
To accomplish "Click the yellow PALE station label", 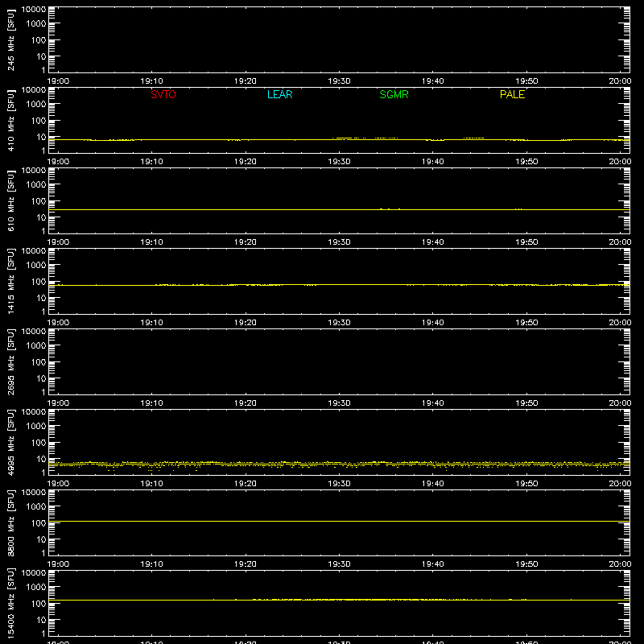I will pos(512,94).
